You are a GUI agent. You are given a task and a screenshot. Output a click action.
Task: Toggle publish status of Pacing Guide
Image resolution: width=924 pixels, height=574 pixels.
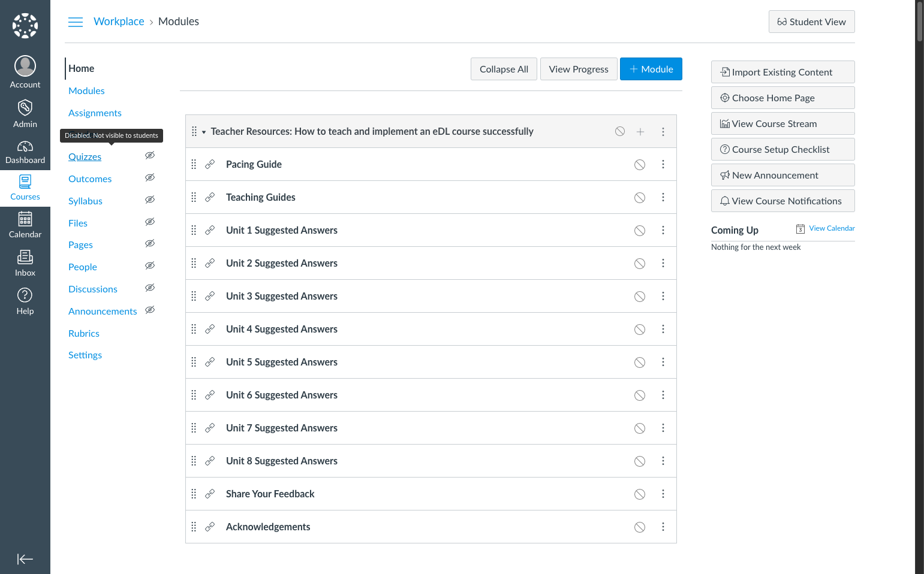(640, 165)
